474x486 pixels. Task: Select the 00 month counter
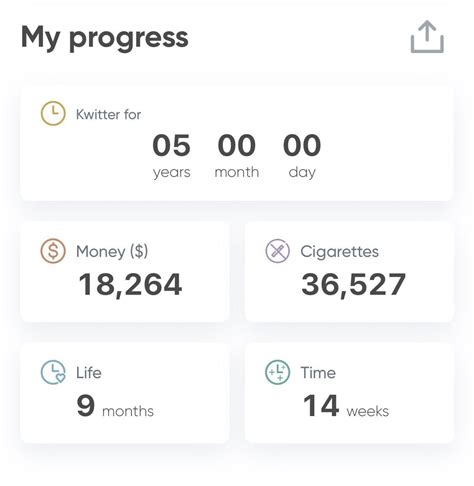click(x=237, y=155)
